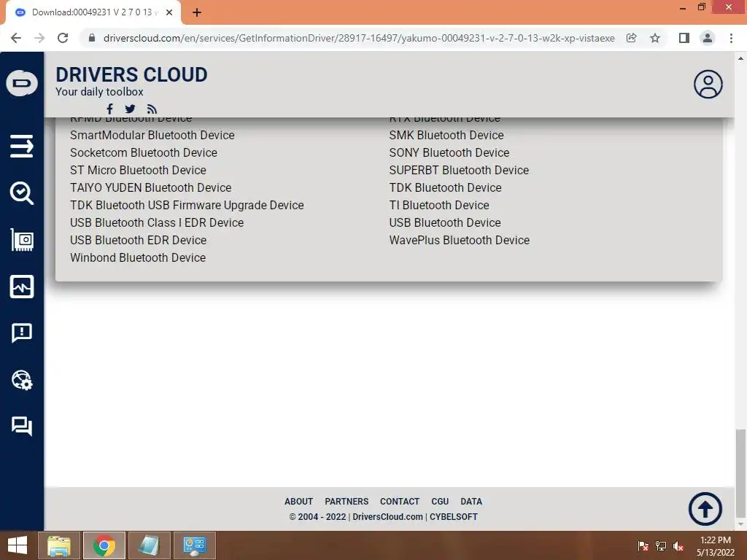Screen dimensions: 747x560
Task: Click Winbond Bluetooth Device entry
Action: pyautogui.click(x=138, y=257)
